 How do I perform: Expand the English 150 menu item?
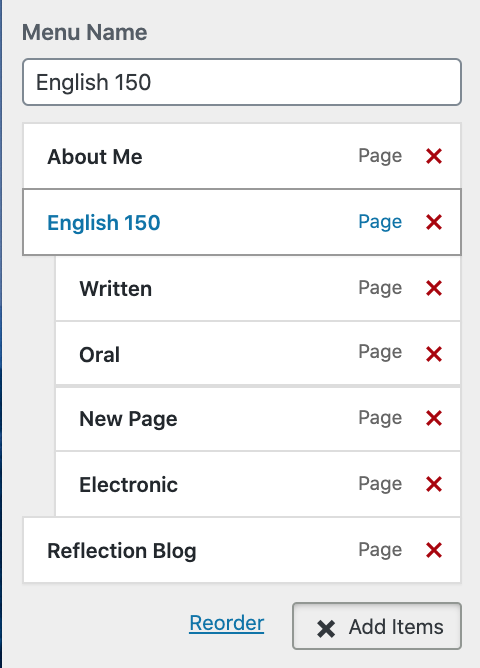[x=242, y=222]
